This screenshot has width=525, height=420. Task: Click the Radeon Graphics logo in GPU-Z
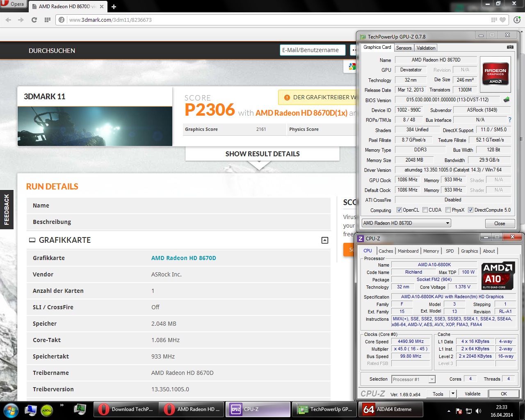495,74
